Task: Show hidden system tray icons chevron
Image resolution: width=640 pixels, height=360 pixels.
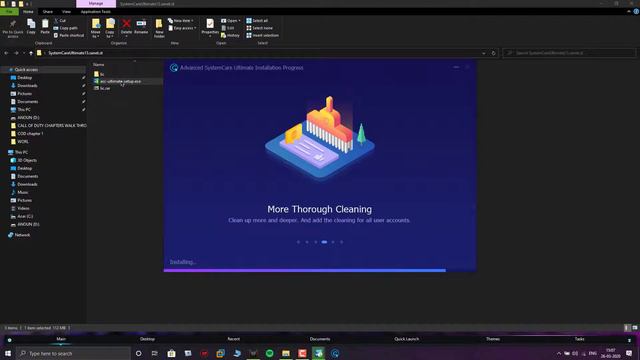Action: [558, 353]
